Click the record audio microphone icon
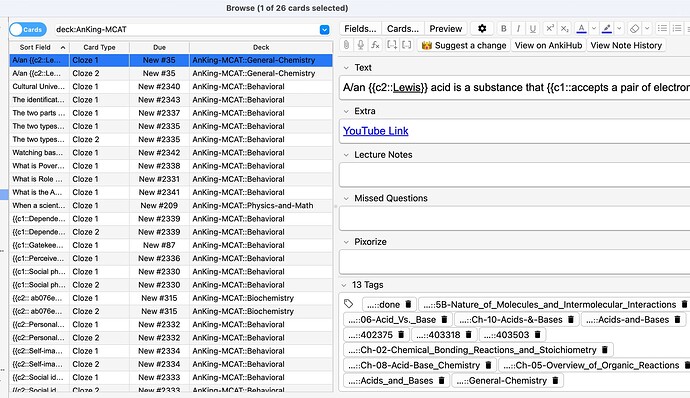This screenshot has height=398, width=690. [360, 45]
